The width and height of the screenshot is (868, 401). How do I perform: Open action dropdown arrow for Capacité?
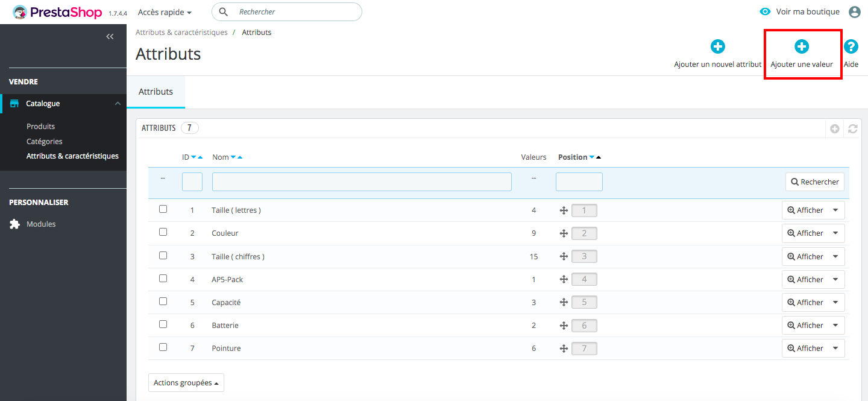point(835,302)
